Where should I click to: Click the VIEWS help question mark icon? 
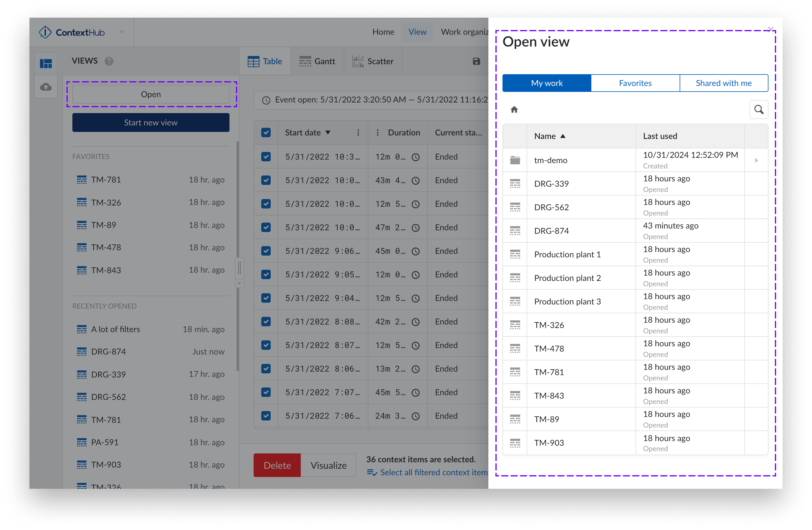pos(109,62)
